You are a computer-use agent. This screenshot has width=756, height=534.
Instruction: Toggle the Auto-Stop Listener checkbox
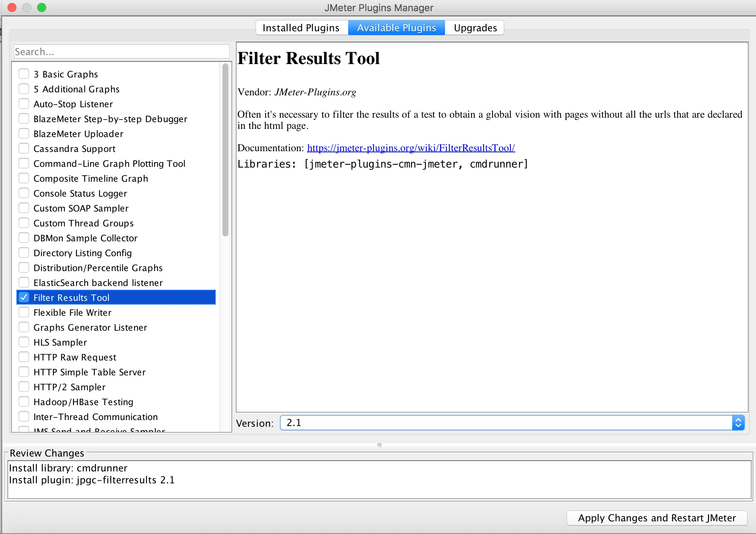(24, 104)
